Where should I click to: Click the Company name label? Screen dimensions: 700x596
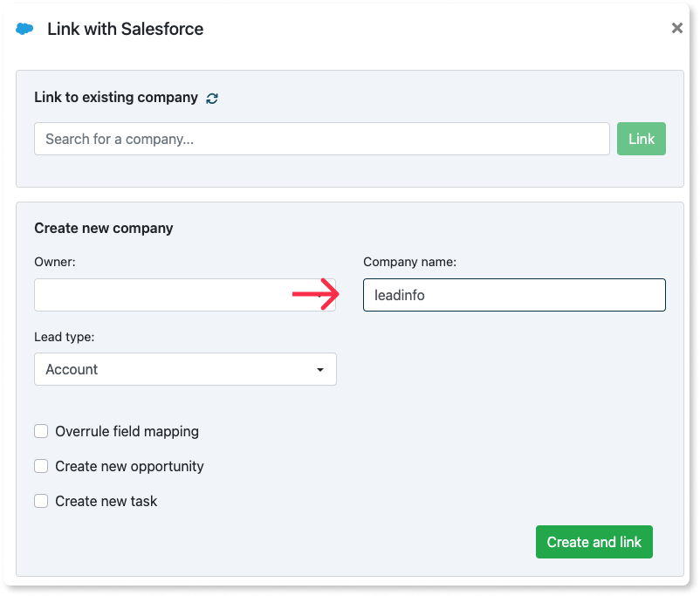coord(410,262)
